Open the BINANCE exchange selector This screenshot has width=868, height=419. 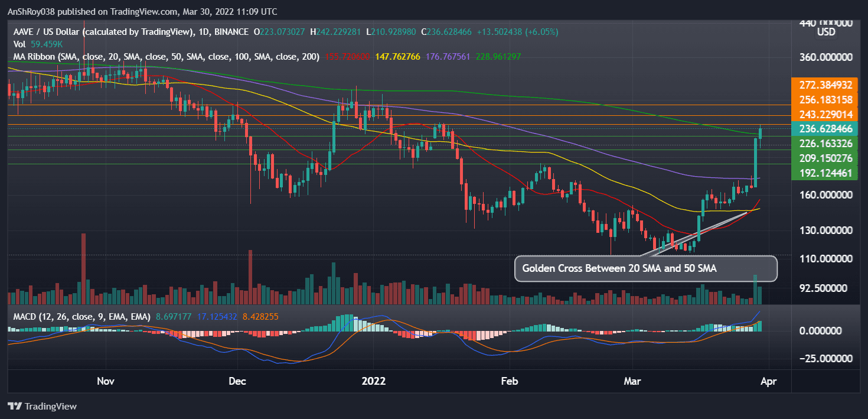tap(230, 33)
